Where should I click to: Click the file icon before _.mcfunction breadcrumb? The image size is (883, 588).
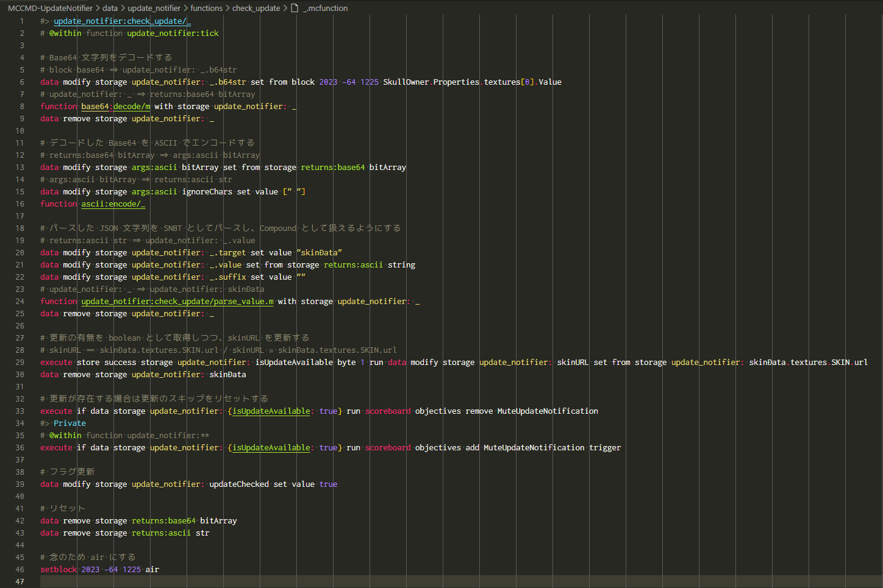295,8
